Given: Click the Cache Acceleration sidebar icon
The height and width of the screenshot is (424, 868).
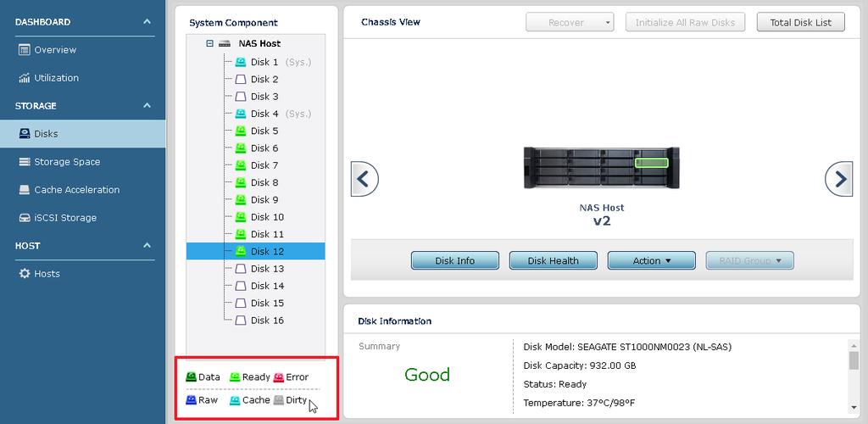Looking at the screenshot, I should point(25,190).
